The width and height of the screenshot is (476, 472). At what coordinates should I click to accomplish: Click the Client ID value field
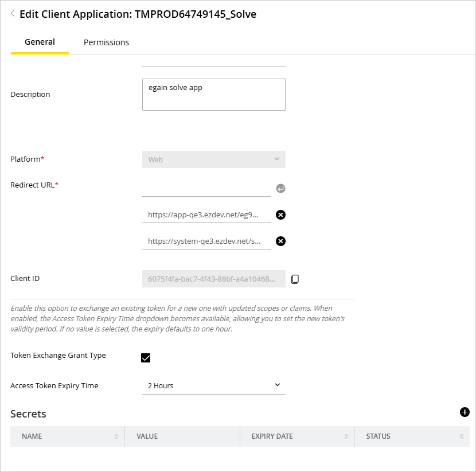pyautogui.click(x=213, y=279)
